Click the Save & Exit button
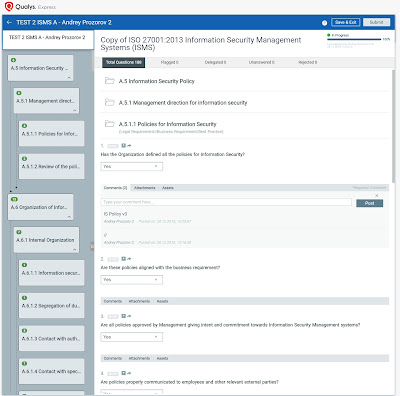This screenshot has width=400, height=396. point(346,22)
